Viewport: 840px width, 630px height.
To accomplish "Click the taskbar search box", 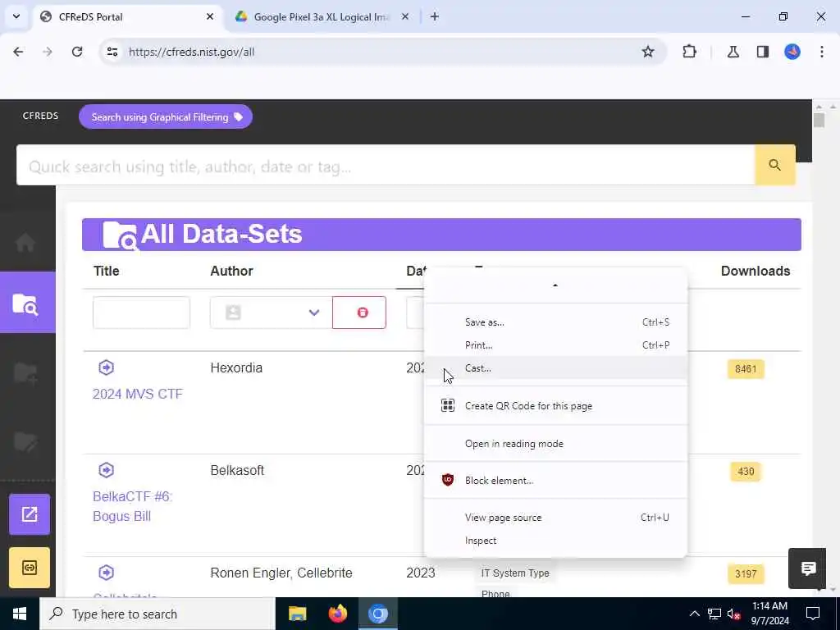I will tap(157, 614).
